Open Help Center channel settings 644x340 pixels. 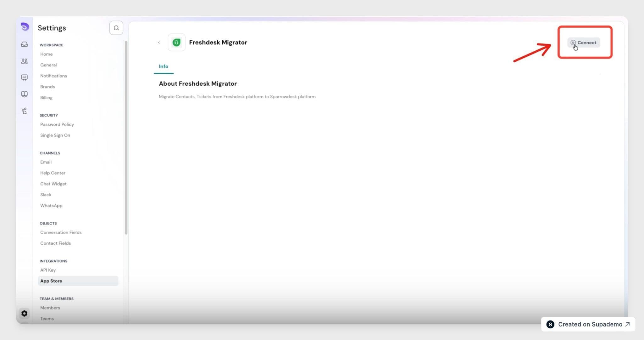[x=53, y=173]
